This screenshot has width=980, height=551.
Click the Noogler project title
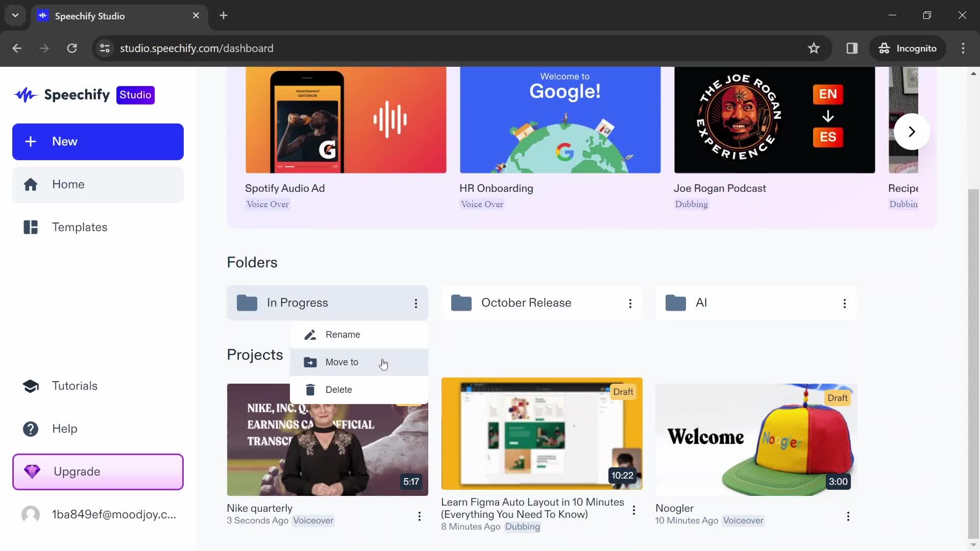point(674,508)
